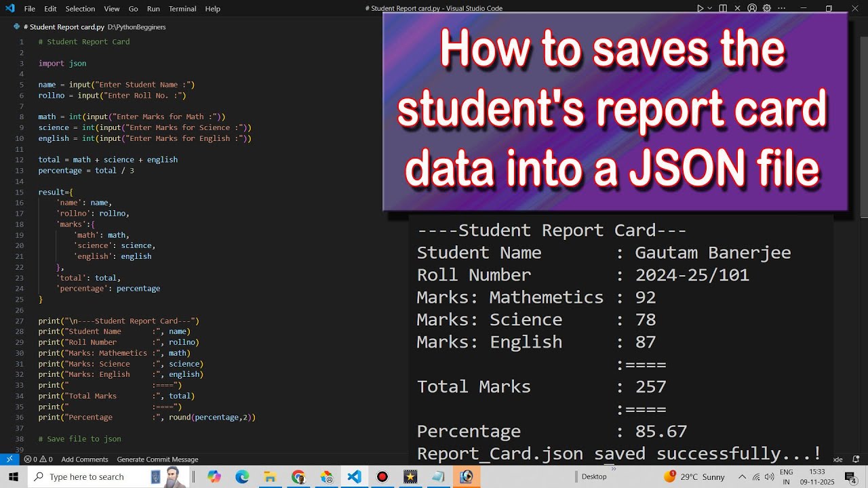Image resolution: width=868 pixels, height=488 pixels.
Task: Click the VS Code logo icon in title bar
Action: coord(9,9)
